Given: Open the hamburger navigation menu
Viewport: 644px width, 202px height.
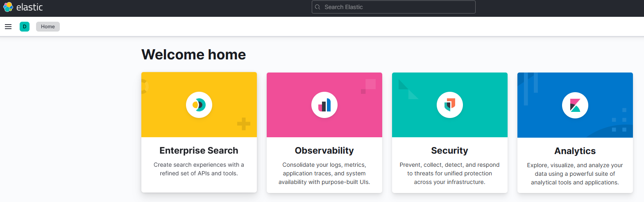Looking at the screenshot, I should pyautogui.click(x=8, y=27).
